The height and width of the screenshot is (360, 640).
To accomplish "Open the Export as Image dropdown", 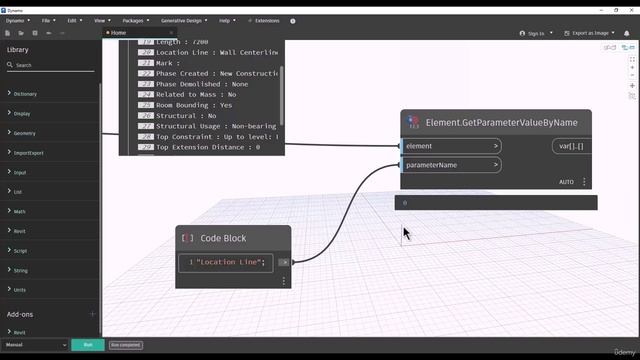I will tap(589, 33).
